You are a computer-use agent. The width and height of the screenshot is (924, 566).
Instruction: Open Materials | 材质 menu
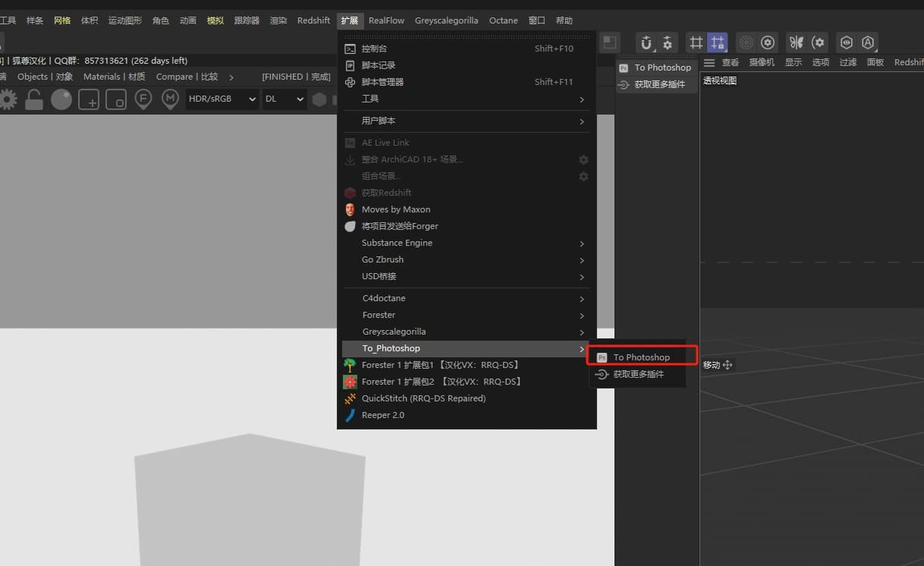click(x=115, y=77)
